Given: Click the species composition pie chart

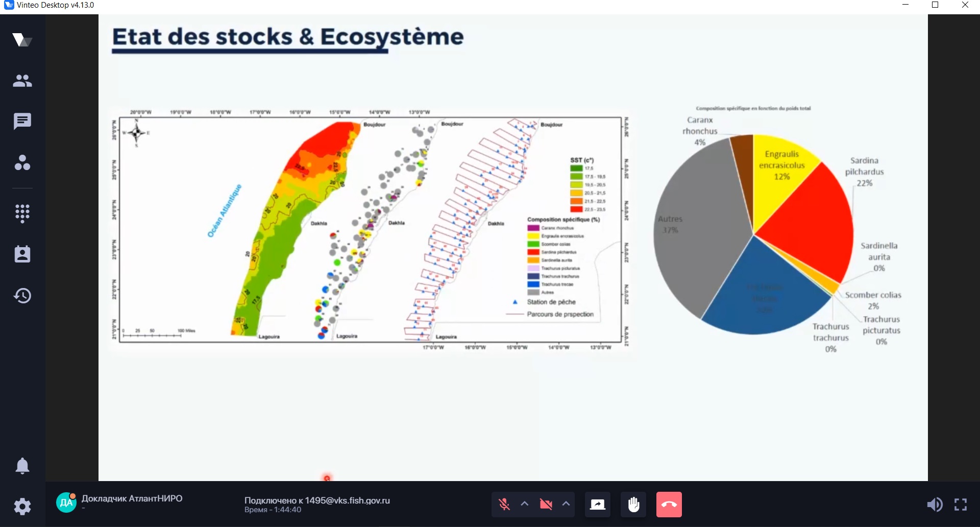Looking at the screenshot, I should coord(753,234).
